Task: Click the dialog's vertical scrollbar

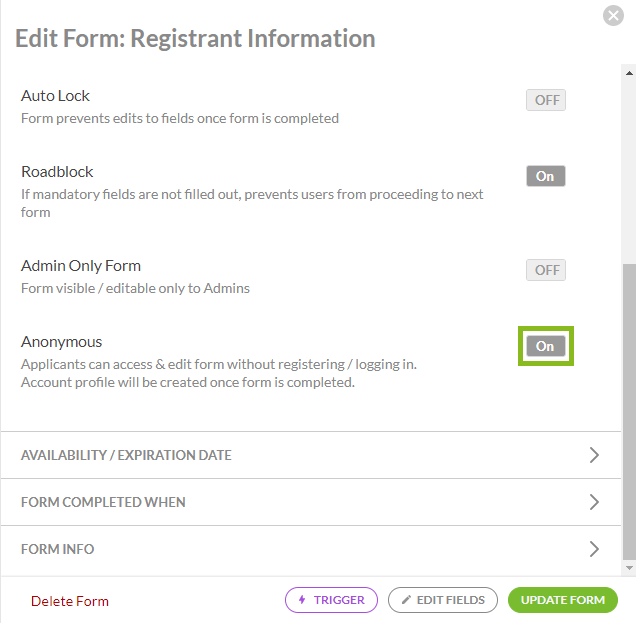Action: click(x=628, y=410)
